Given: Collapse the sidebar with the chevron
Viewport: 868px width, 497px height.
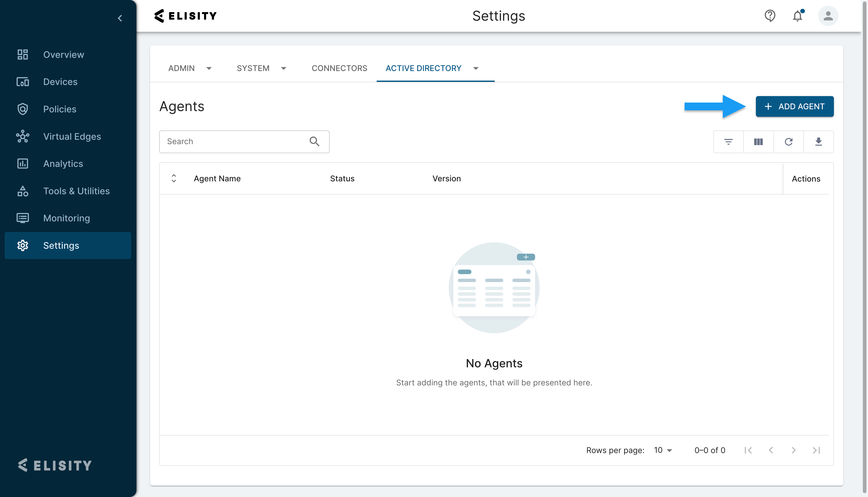Looking at the screenshot, I should [120, 18].
